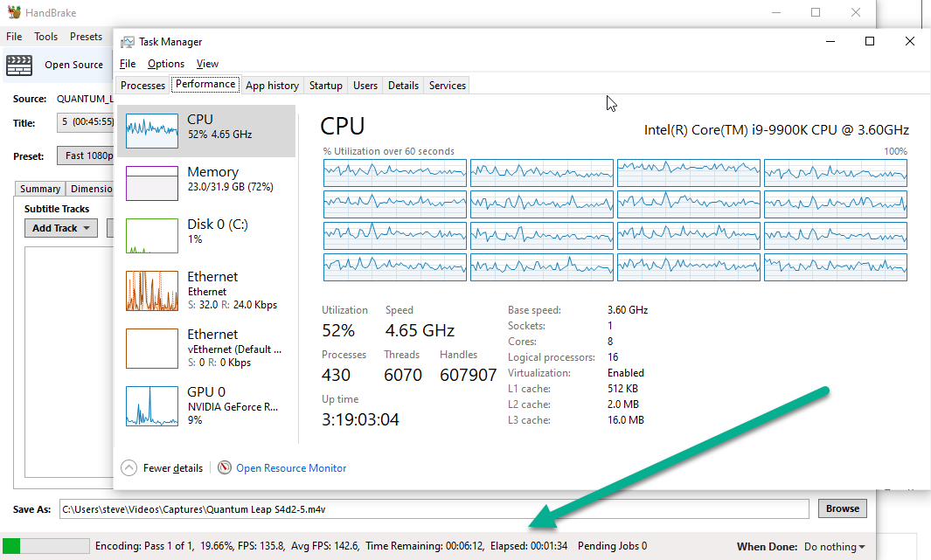Collapse with the Fewer details chevron

[x=129, y=468]
